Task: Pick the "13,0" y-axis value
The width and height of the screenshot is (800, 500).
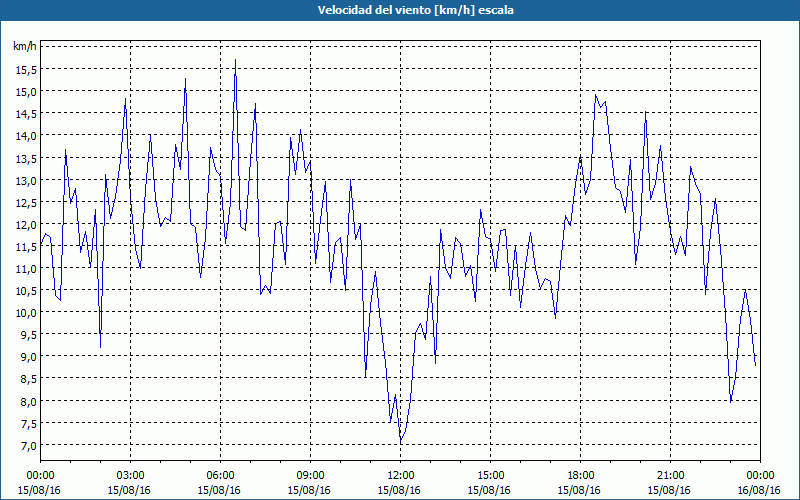Action: (x=26, y=180)
